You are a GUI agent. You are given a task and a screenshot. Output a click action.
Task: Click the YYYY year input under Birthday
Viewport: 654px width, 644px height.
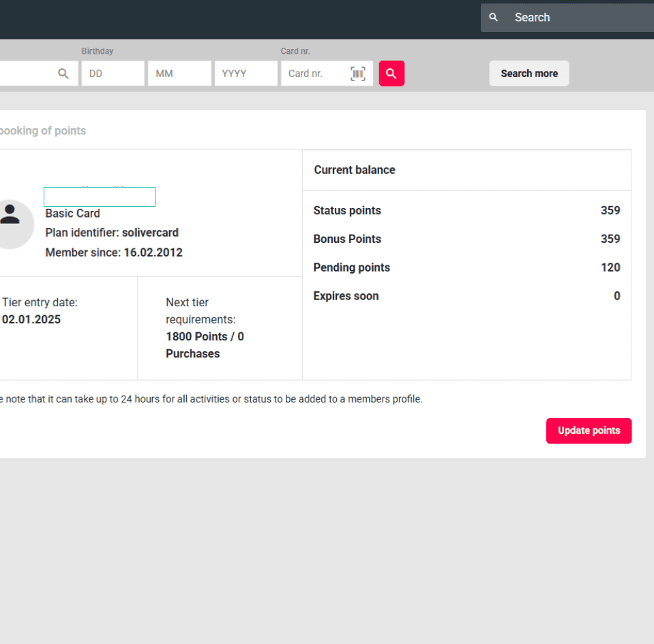coord(246,73)
